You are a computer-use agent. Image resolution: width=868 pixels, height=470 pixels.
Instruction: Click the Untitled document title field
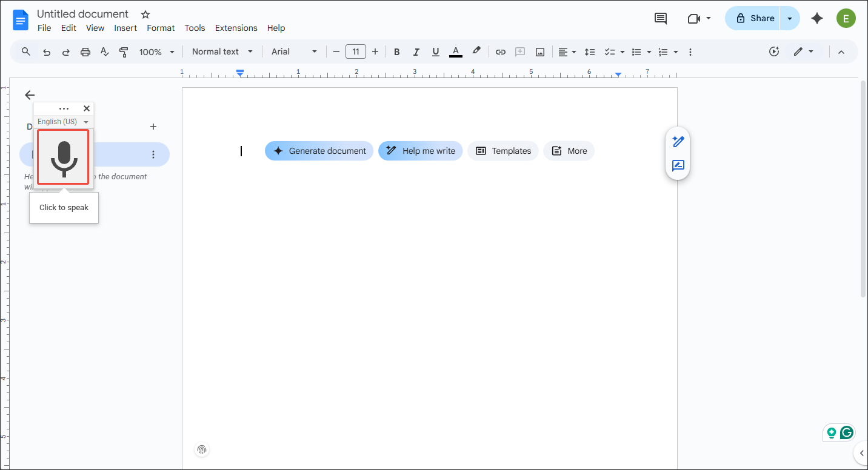(82, 13)
